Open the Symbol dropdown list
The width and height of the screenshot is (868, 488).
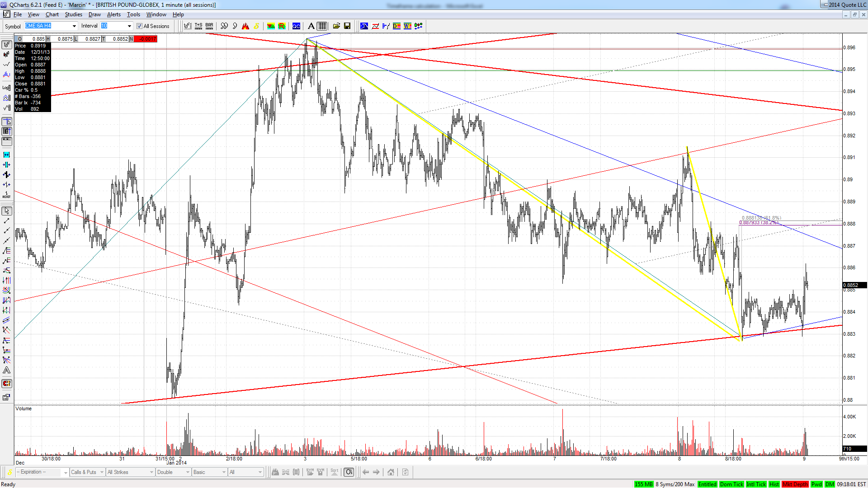pyautogui.click(x=74, y=26)
